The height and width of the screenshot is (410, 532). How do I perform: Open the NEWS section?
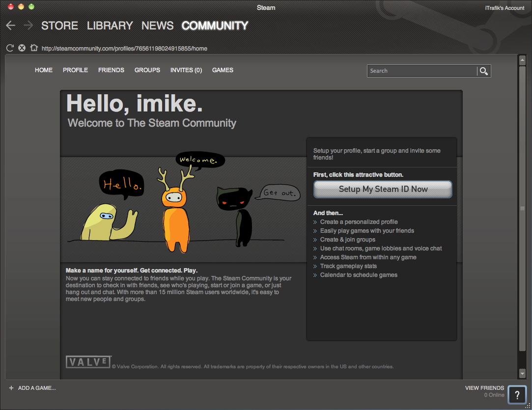click(x=157, y=26)
